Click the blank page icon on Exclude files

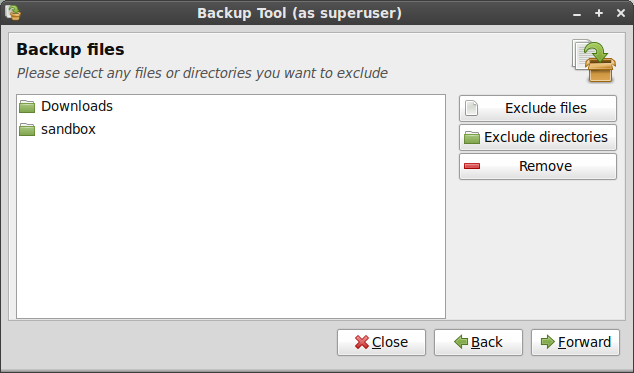click(x=471, y=108)
